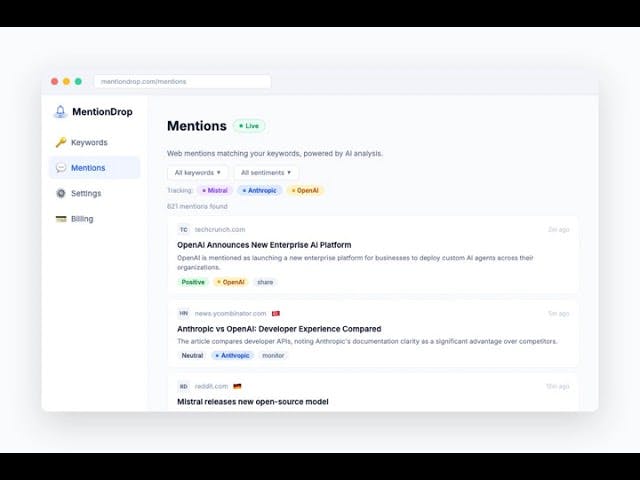
Task: Click the Anthropic tag on the Hacker News mention
Action: 233,356
